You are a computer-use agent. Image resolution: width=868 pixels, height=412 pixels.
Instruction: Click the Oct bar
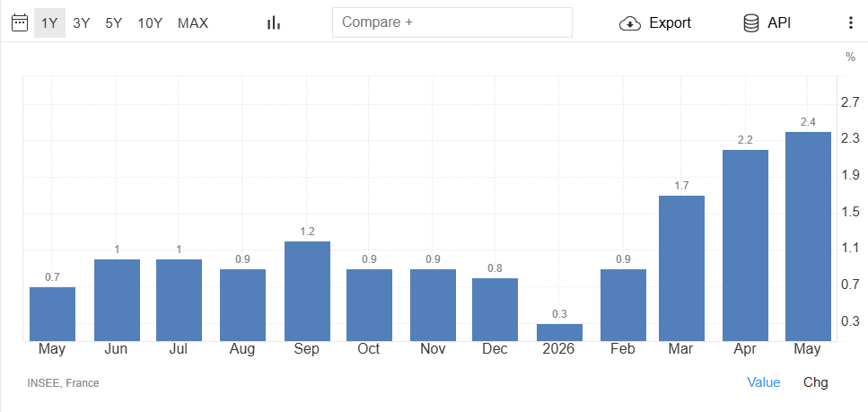(369, 305)
